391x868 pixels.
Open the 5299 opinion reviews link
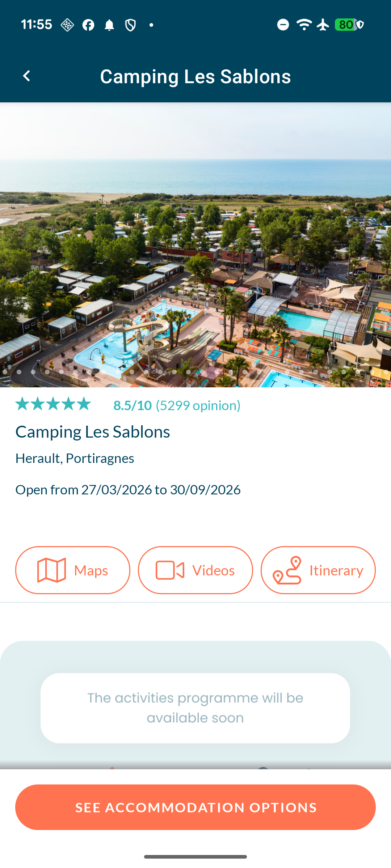198,405
